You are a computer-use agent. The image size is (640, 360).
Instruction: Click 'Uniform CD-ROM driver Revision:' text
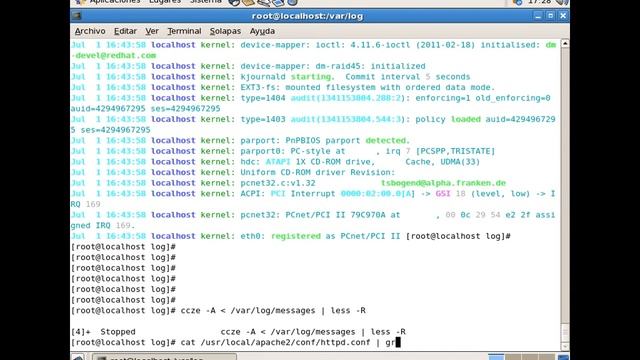point(318,172)
